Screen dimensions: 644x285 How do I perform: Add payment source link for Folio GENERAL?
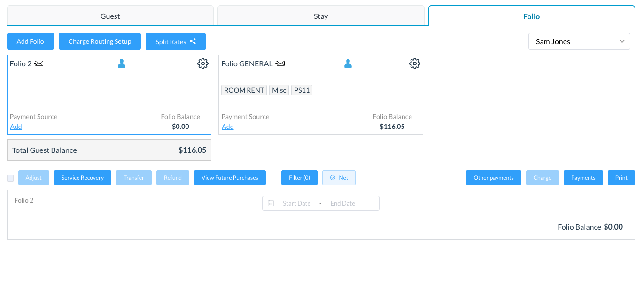[x=228, y=127]
